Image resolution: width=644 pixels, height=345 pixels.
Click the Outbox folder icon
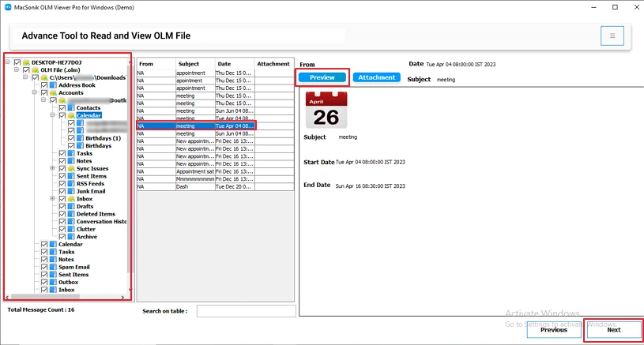pos(54,282)
